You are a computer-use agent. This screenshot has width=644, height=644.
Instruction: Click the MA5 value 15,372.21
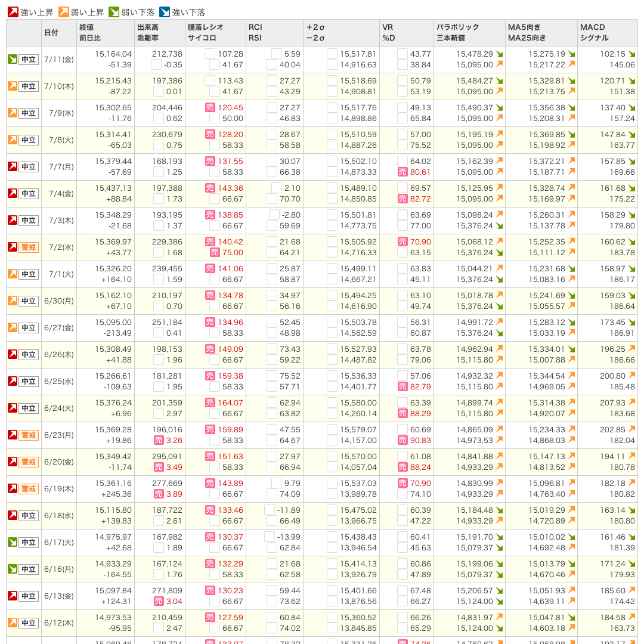[x=547, y=162]
